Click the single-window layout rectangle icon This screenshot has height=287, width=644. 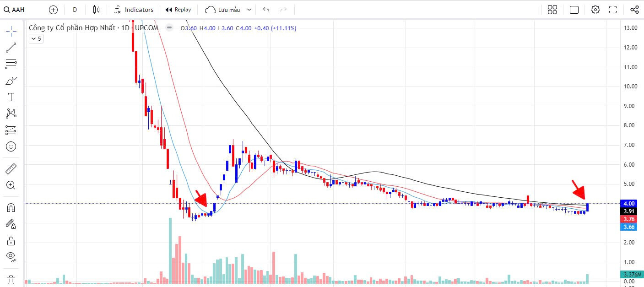pyautogui.click(x=574, y=10)
